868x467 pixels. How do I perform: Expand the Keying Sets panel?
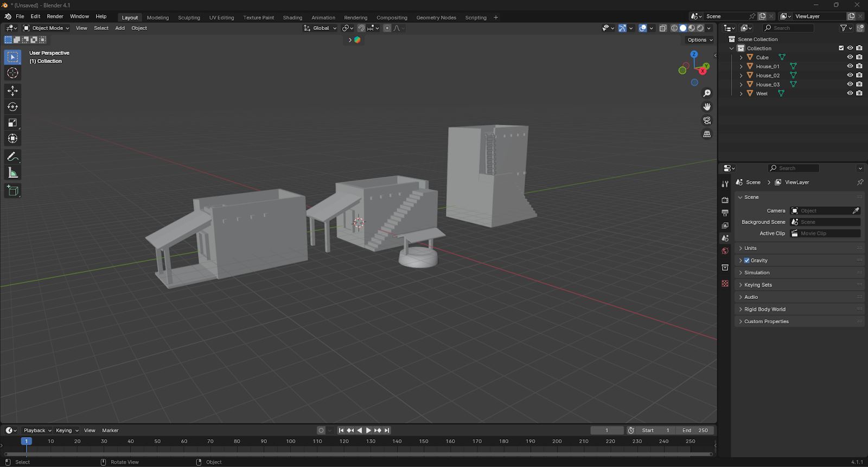pyautogui.click(x=799, y=285)
